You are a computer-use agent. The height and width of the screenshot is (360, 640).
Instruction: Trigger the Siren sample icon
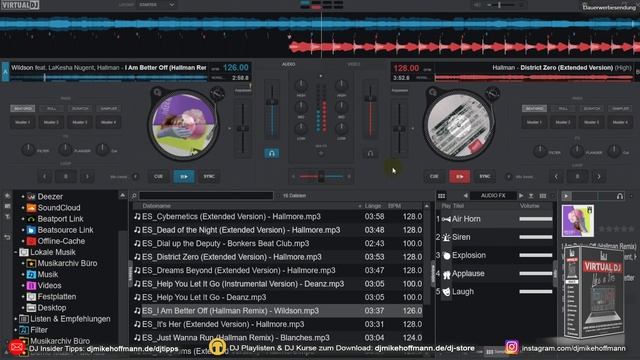[x=446, y=237]
